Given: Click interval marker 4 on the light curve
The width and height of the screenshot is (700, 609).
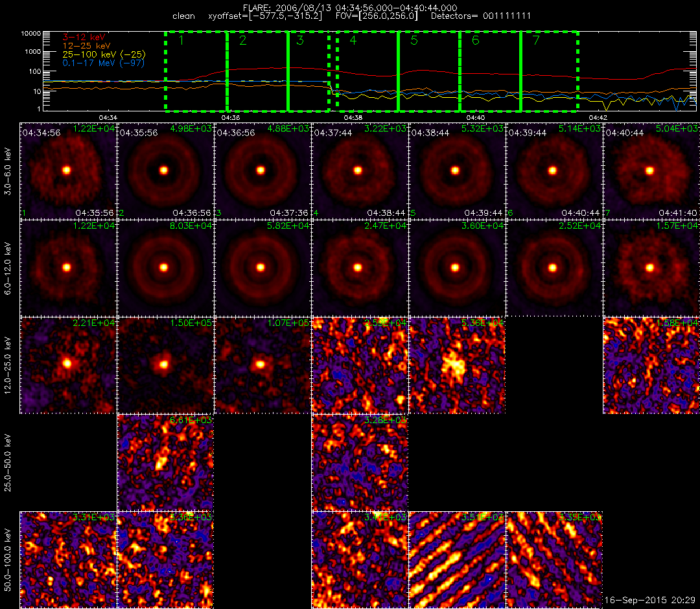Looking at the screenshot, I should (353, 41).
